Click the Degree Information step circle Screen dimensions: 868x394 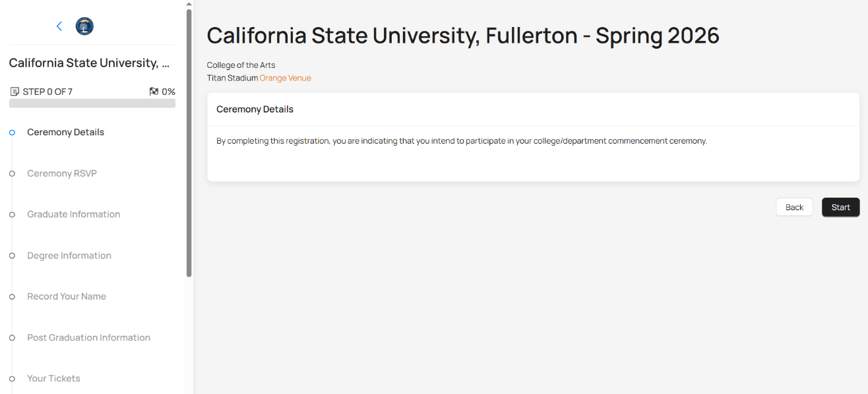point(12,256)
